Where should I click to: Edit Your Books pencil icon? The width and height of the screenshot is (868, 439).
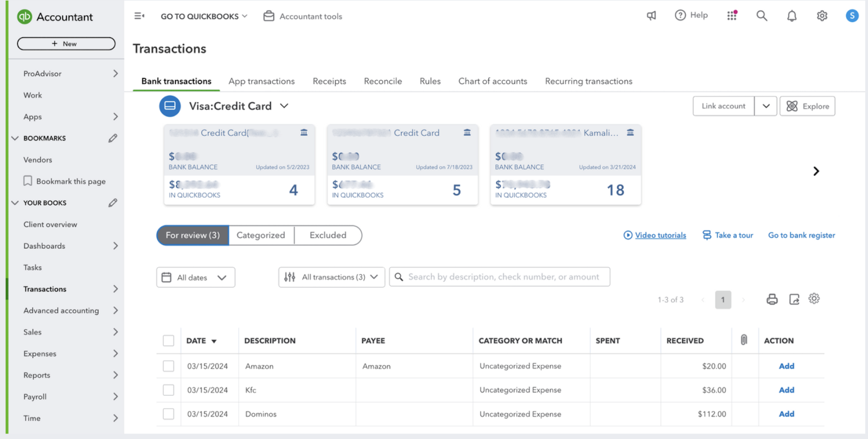[112, 203]
